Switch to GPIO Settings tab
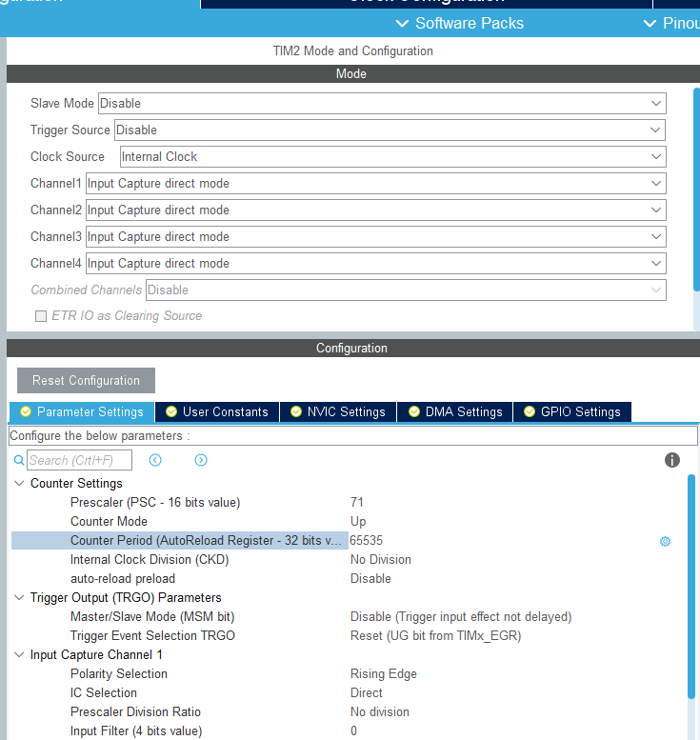 (572, 412)
